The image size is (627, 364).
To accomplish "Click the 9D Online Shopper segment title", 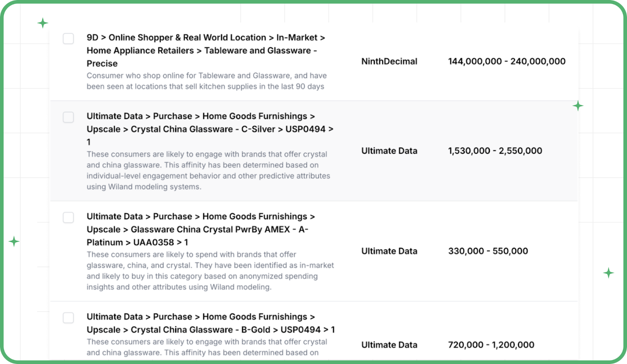I will (206, 50).
